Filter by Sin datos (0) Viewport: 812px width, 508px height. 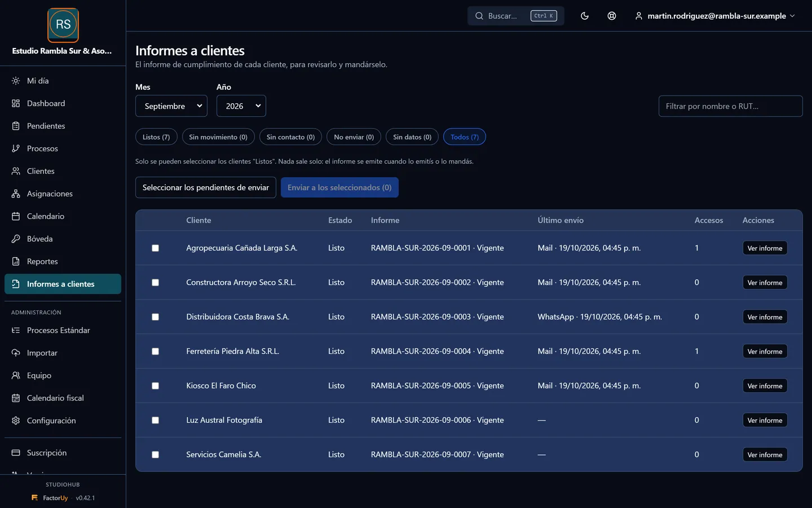pos(412,137)
